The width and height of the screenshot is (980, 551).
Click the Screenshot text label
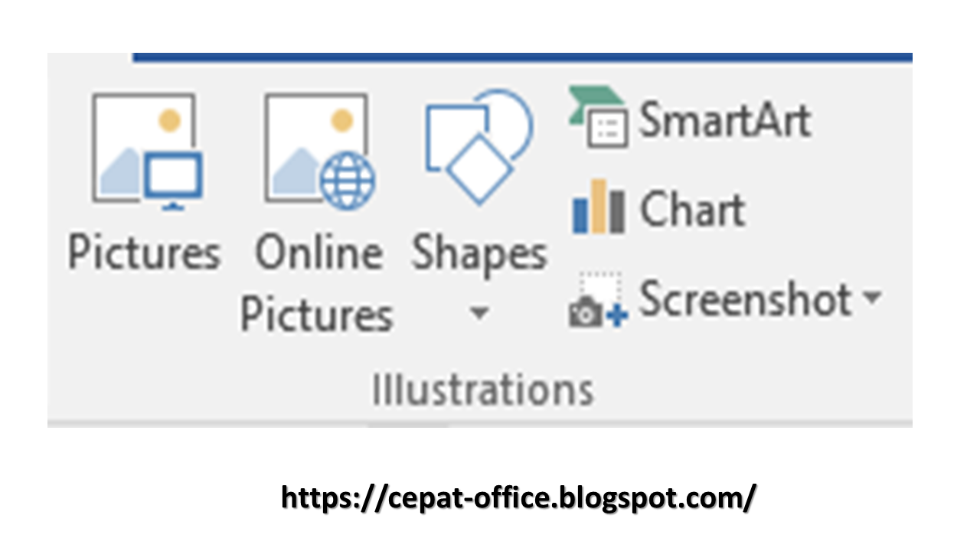pos(746,300)
